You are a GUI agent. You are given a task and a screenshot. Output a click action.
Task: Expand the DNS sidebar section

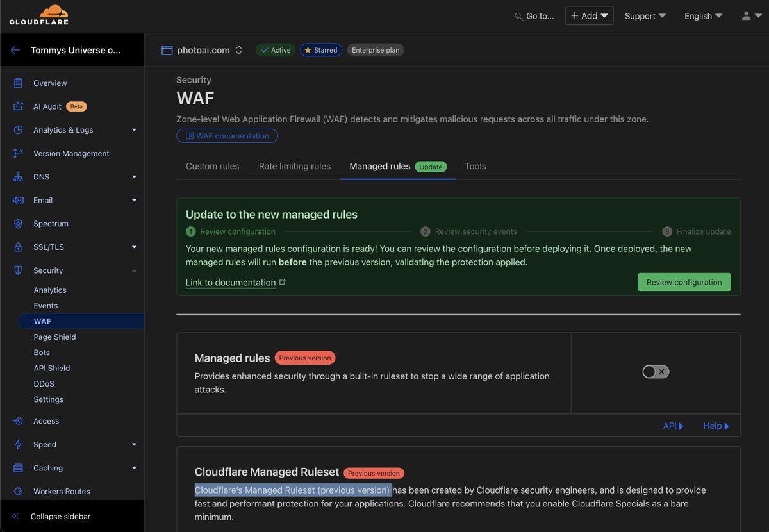pyautogui.click(x=134, y=177)
